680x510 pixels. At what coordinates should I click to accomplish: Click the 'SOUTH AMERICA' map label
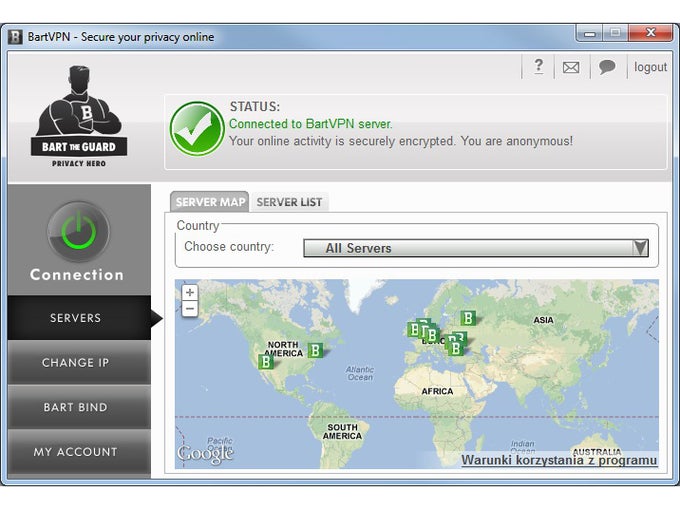point(342,432)
